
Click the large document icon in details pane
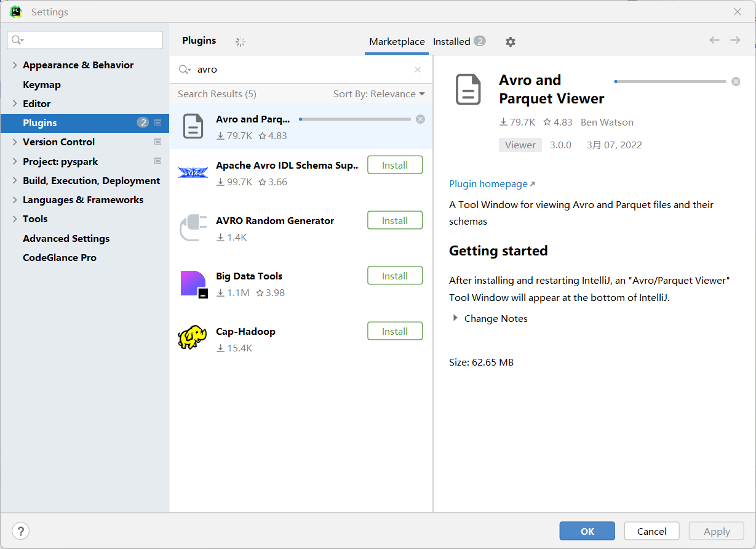[468, 90]
